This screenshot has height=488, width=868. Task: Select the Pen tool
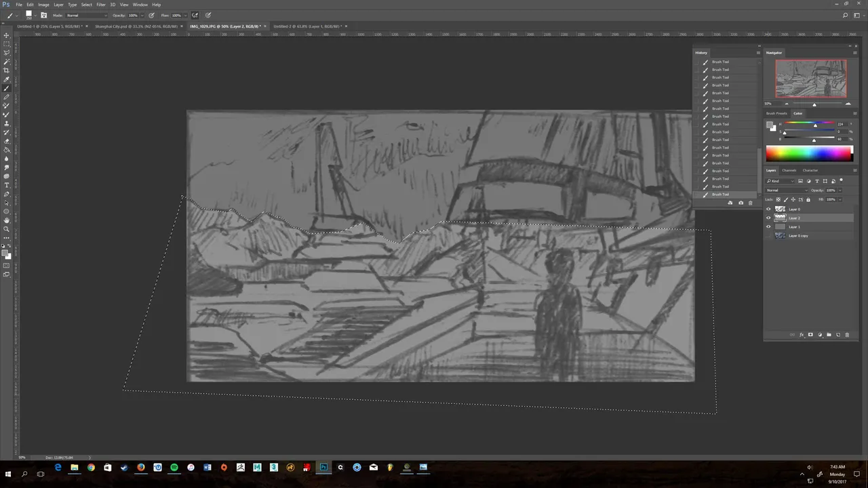click(x=7, y=194)
